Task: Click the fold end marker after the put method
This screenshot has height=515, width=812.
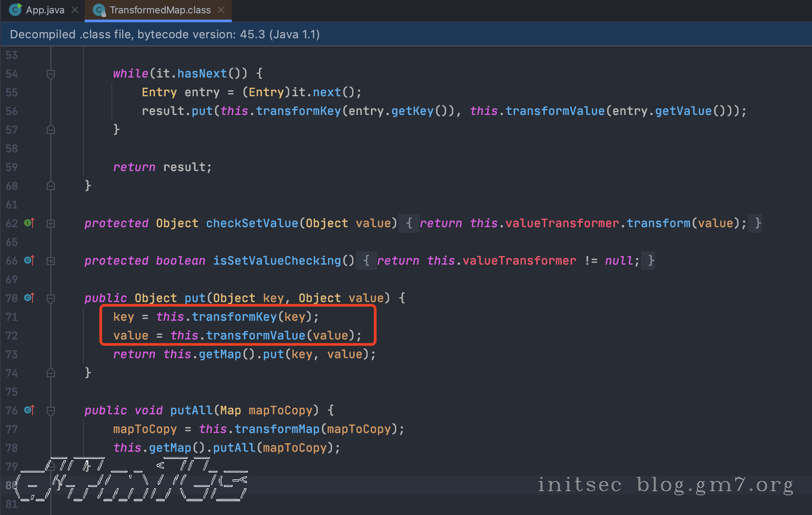Action: [x=51, y=373]
